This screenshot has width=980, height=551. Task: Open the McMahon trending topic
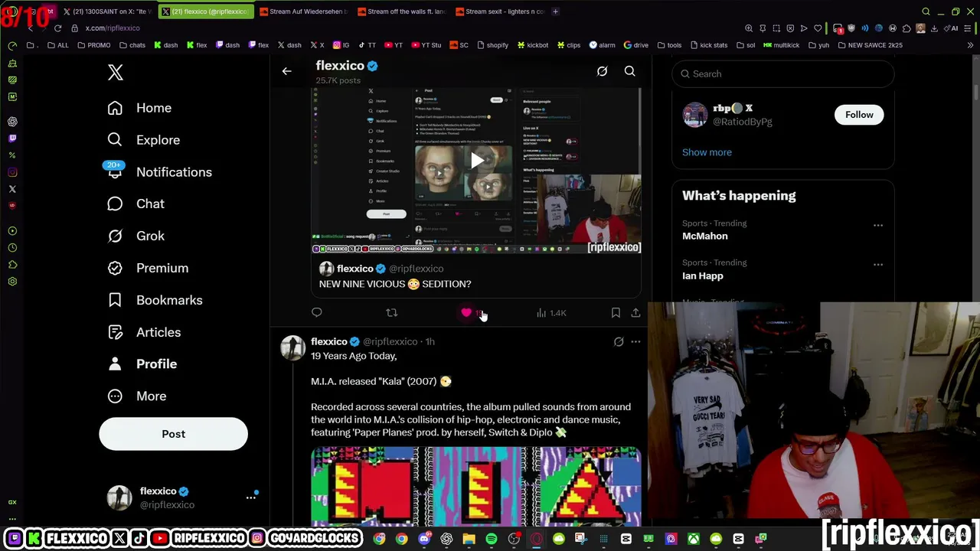click(x=705, y=236)
